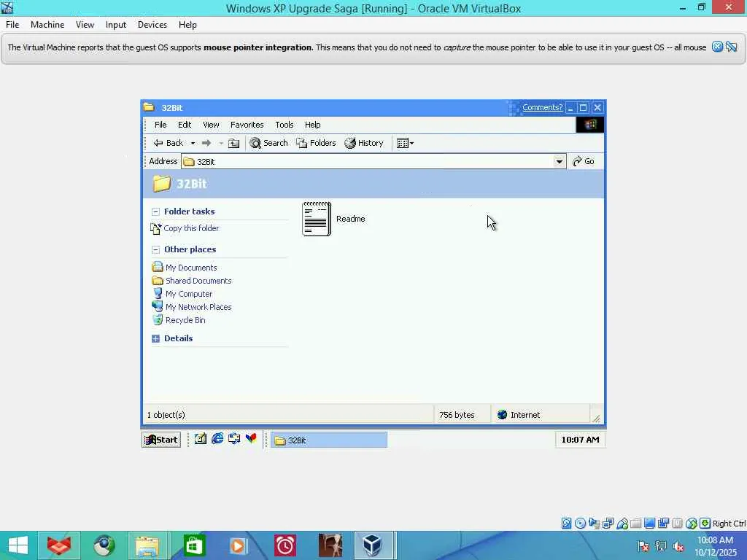Open the explorer Help menu
This screenshot has width=747, height=560.
(312, 125)
